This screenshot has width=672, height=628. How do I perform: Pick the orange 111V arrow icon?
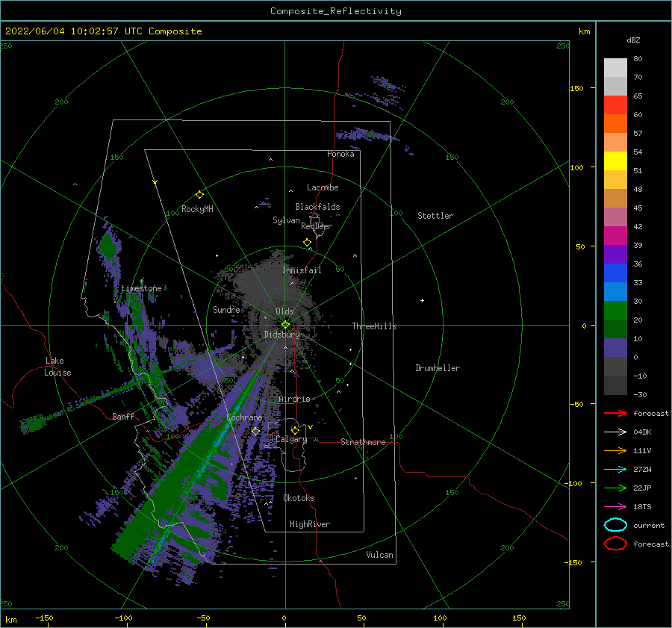[x=615, y=450]
